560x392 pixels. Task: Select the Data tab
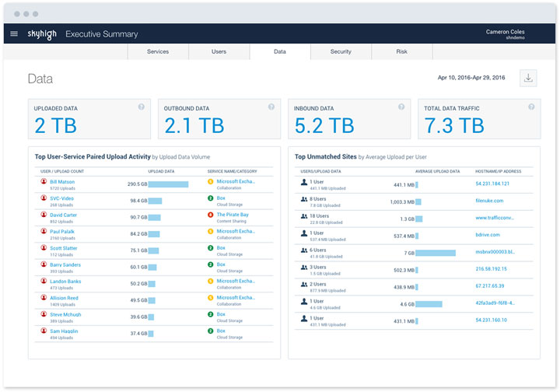coord(280,51)
